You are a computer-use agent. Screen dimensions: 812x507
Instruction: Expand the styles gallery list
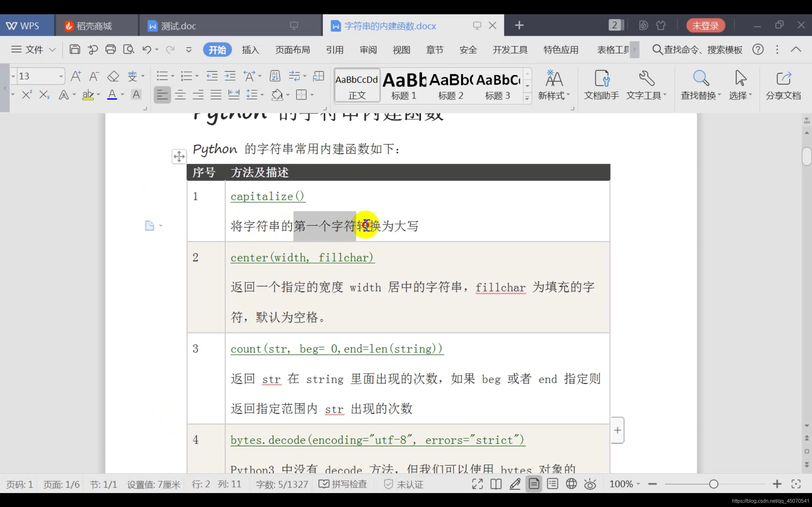[527, 98]
